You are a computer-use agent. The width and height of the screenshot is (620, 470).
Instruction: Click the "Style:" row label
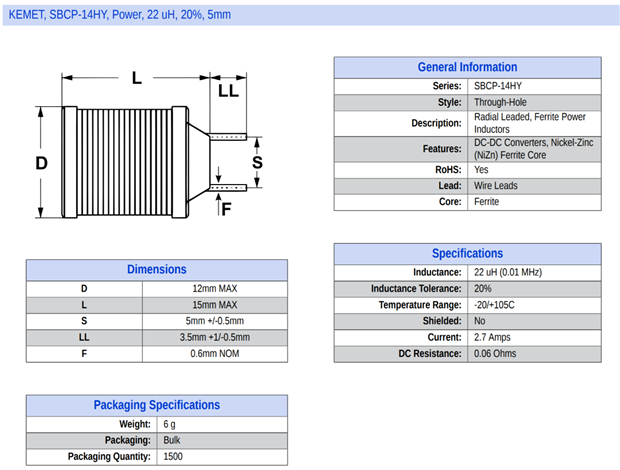(x=450, y=102)
